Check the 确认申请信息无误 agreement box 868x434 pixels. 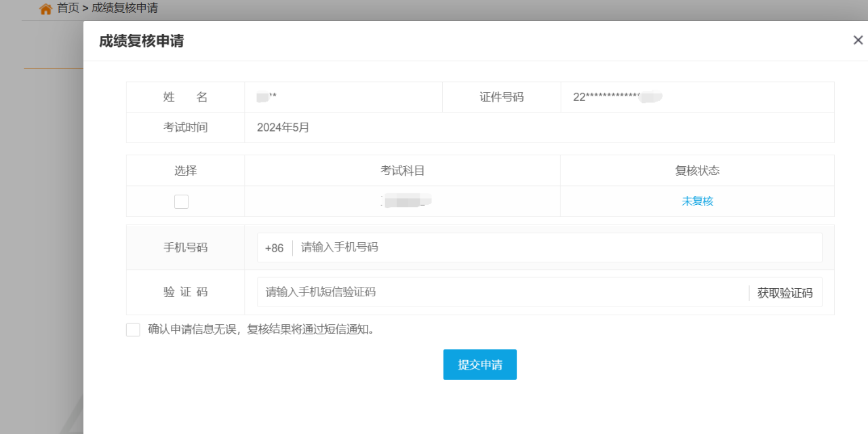click(x=133, y=330)
